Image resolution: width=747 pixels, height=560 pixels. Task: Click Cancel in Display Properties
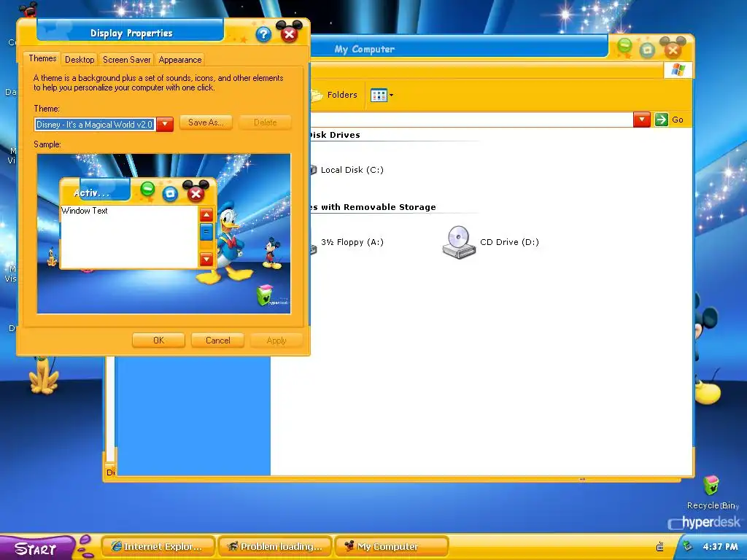tap(217, 341)
